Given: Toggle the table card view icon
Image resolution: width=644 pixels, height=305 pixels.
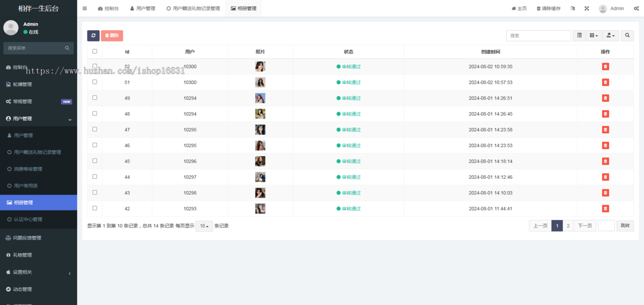Looking at the screenshot, I should pos(580,35).
